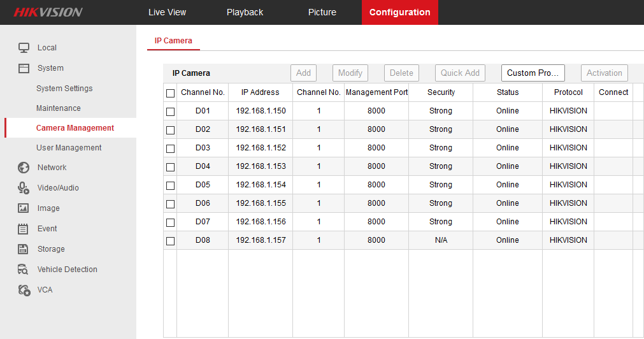Viewport: 644px width, 339px height.
Task: Click the IP address 192.168.1.153 cell
Action: point(261,166)
